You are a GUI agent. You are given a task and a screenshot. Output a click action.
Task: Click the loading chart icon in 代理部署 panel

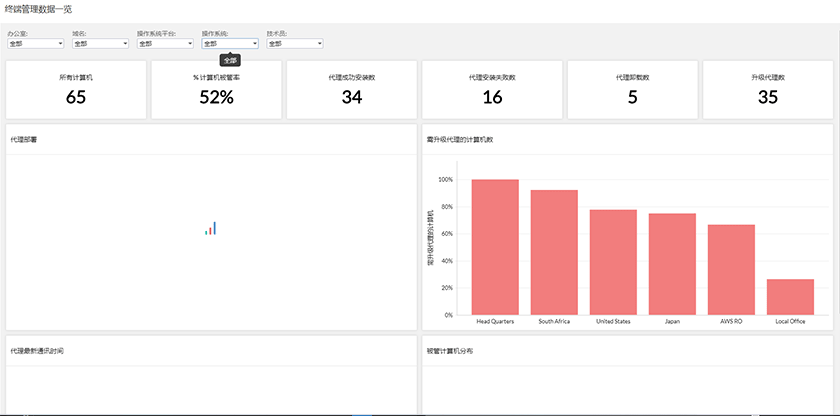211,228
